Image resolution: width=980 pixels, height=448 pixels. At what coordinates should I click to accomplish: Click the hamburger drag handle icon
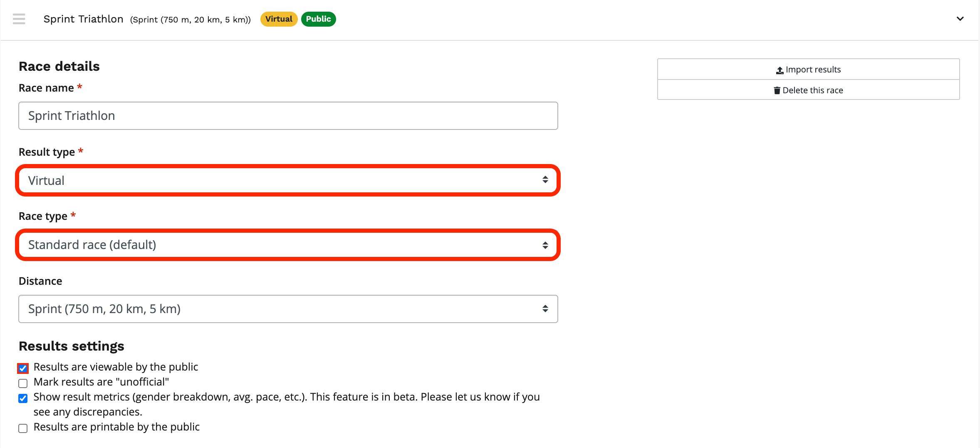pos(19,19)
